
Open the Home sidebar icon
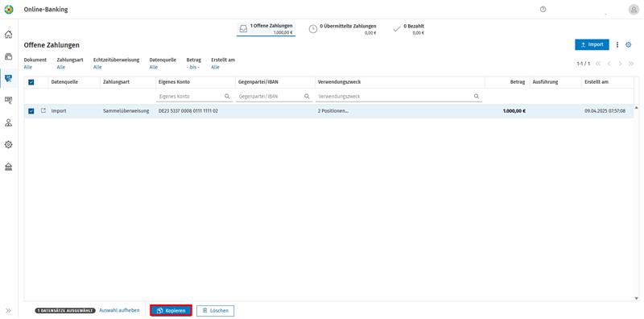(x=8, y=35)
